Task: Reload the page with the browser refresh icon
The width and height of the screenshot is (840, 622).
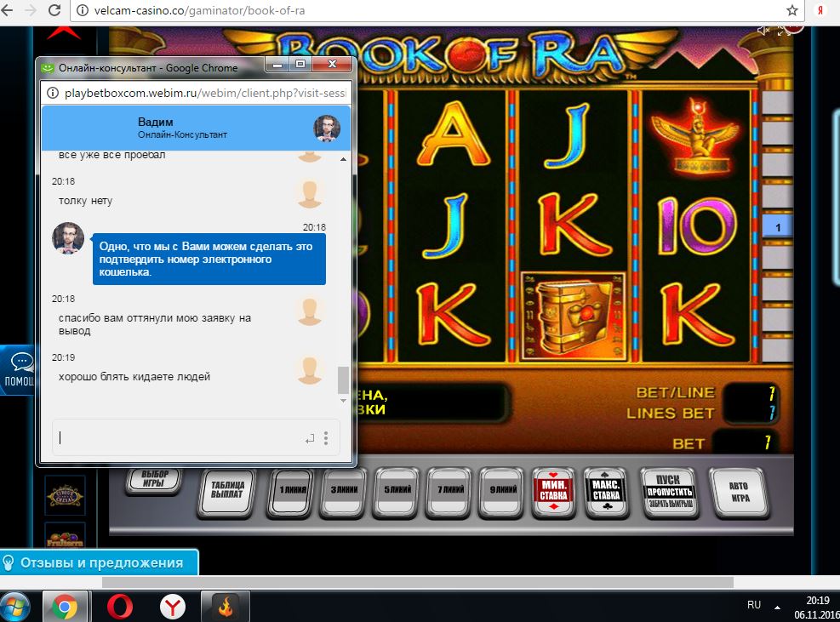Action: (54, 10)
